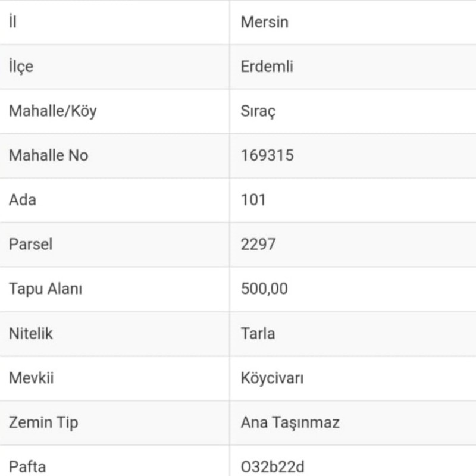Viewport: 476px width, 476px height.
Task: Click the Mahalle/Köy label
Action: point(52,111)
